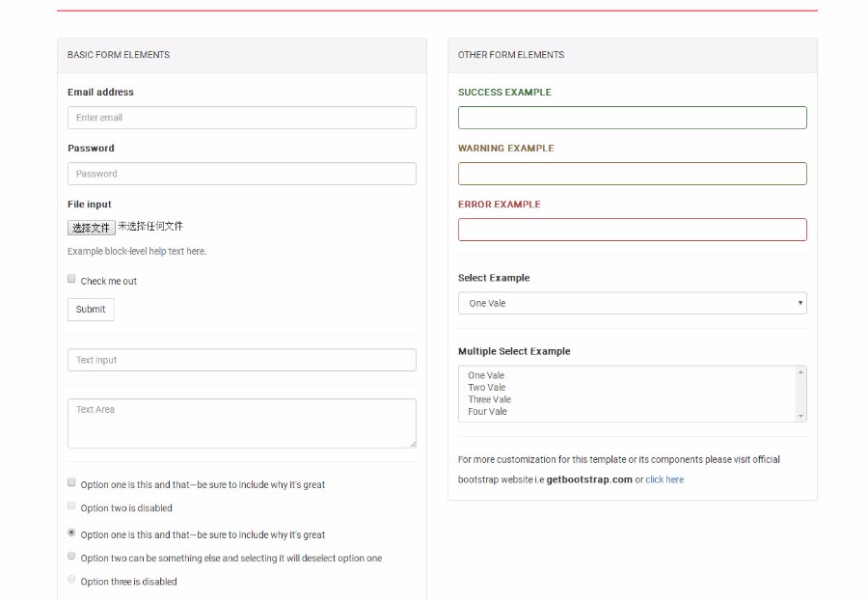
Task: Click the multiple select scrollbar down arrow
Action: tap(800, 417)
